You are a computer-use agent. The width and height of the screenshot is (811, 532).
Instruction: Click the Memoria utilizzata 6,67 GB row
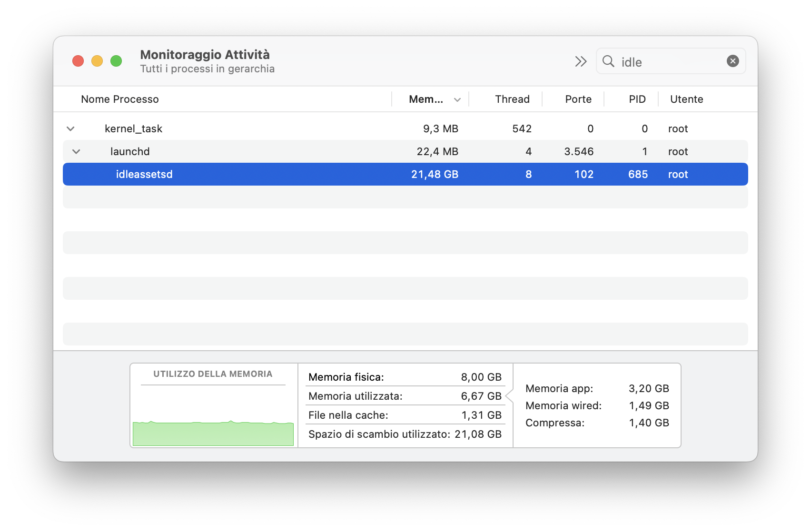[405, 396]
